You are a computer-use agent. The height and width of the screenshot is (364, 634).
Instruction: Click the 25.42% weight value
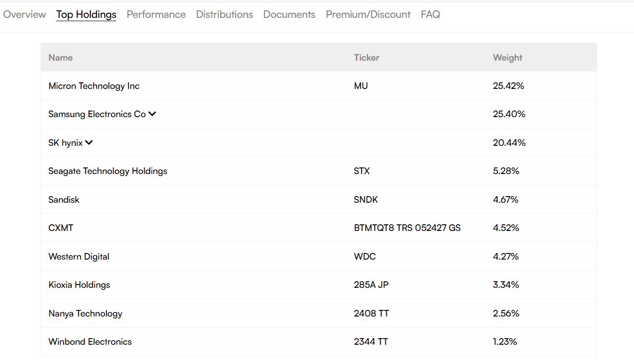509,86
